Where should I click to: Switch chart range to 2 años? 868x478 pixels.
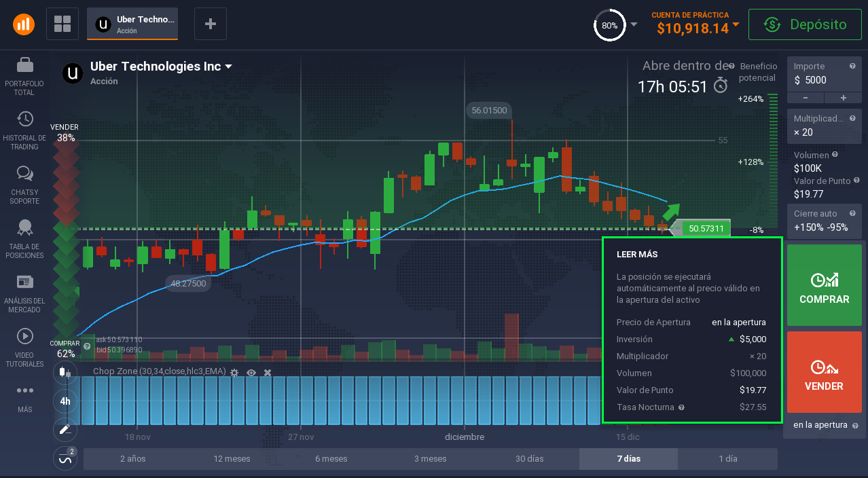[x=133, y=459]
